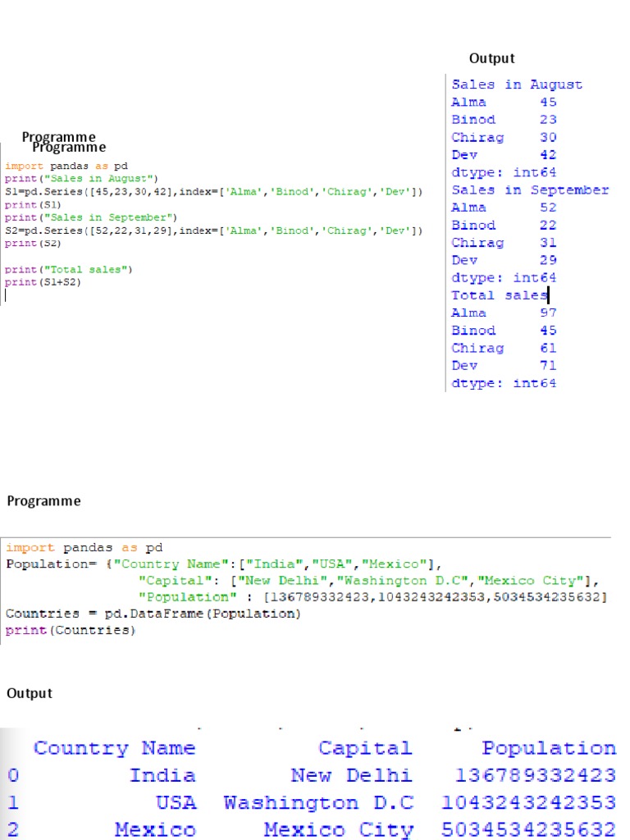The image size is (630, 840).
Task: Click the output row "Chirag 30"
Action: tap(504, 138)
